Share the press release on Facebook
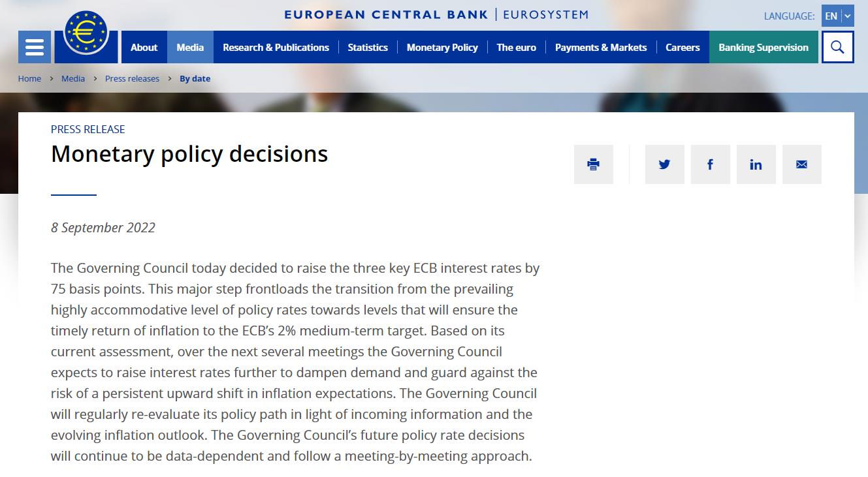The image size is (868, 477). pos(710,164)
